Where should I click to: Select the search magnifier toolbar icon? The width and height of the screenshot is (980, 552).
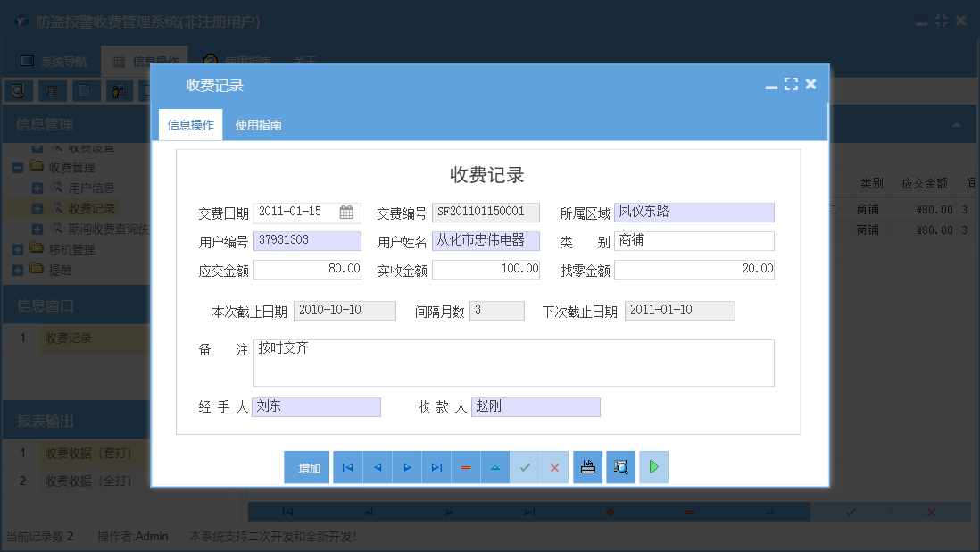coord(18,90)
